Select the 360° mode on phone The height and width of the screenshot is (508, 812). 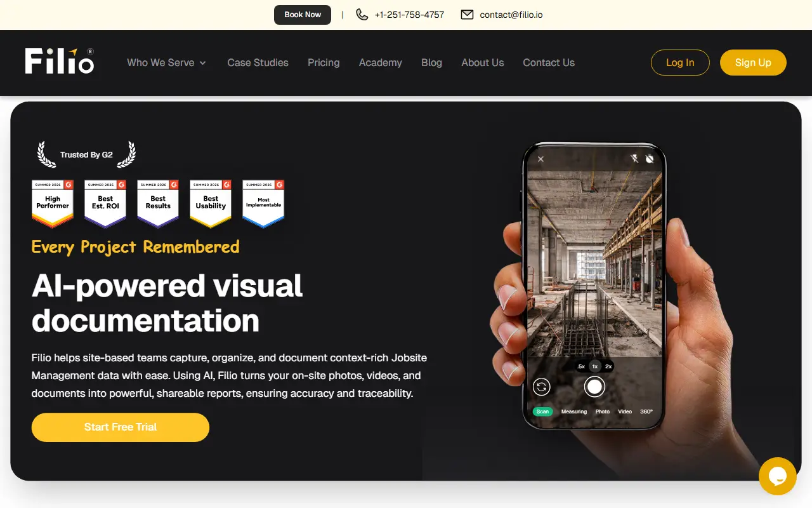(x=646, y=411)
